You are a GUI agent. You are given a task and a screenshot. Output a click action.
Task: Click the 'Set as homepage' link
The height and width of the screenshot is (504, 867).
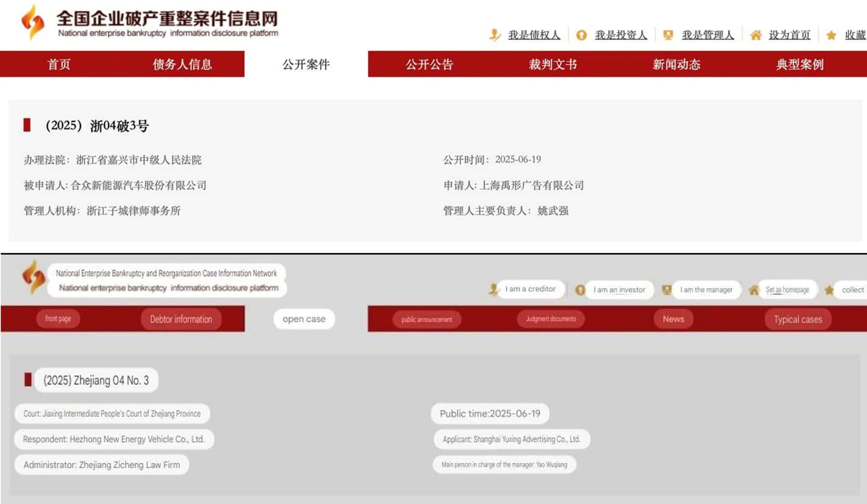point(788,289)
